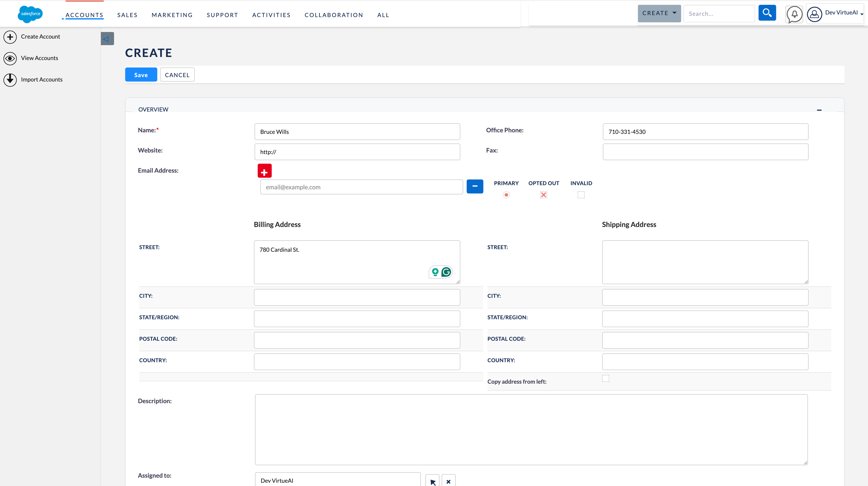The width and height of the screenshot is (868, 486).
Task: Click the Description textarea
Action: (x=531, y=430)
